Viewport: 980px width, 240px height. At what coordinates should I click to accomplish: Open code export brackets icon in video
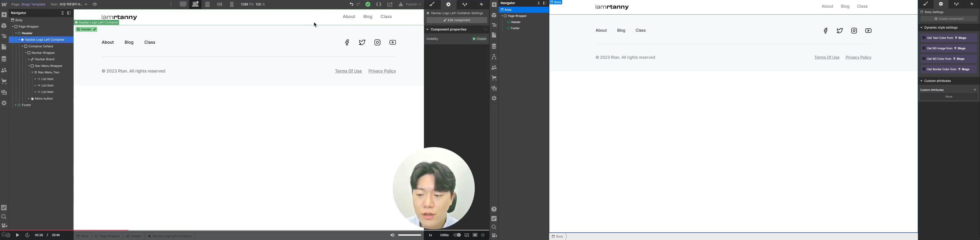379,5
